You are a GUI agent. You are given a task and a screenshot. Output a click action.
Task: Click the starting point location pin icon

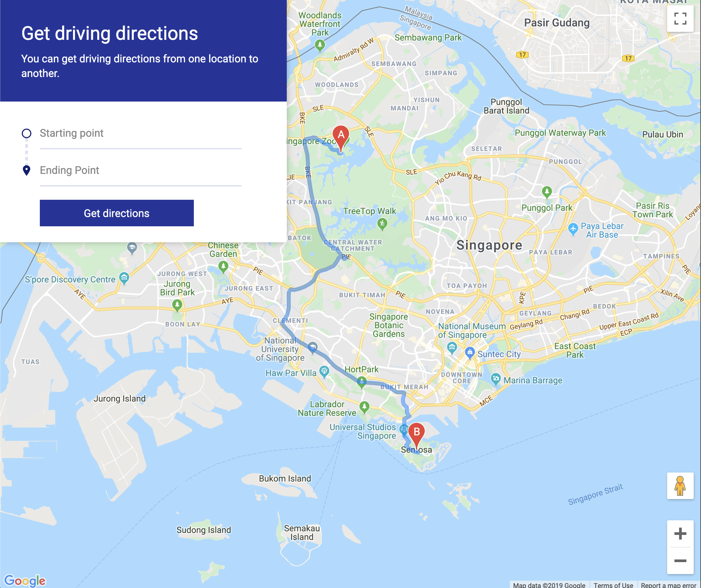[26, 133]
